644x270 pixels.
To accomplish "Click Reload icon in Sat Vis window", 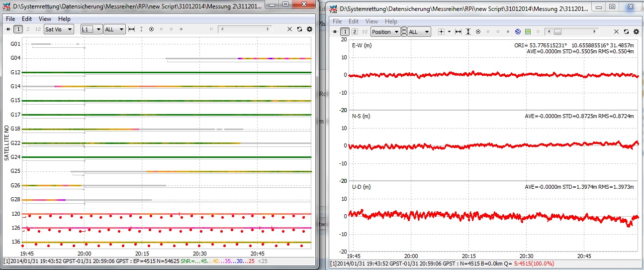I will pos(299,29).
